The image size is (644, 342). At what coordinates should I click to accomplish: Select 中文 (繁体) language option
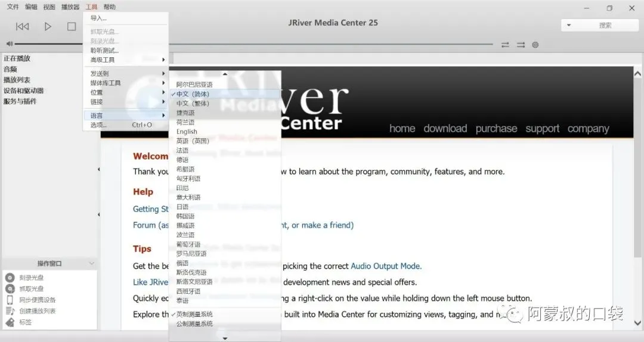coord(225,104)
